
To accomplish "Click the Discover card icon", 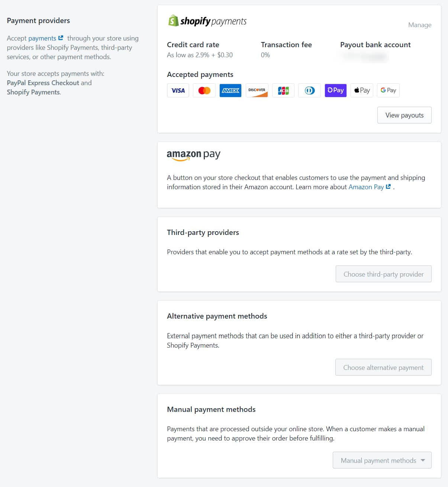I will (257, 90).
